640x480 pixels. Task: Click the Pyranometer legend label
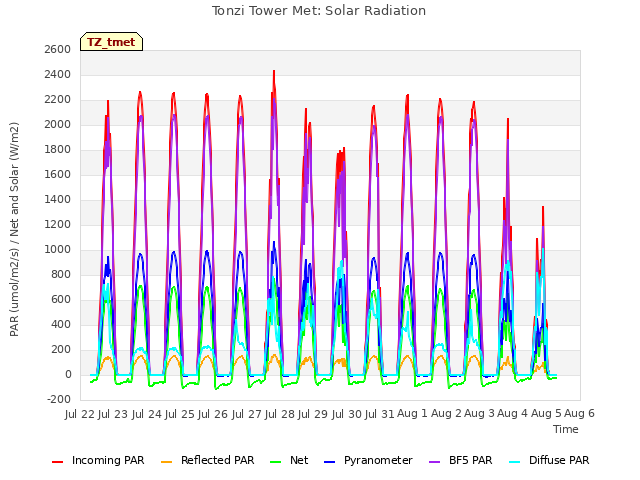(378, 460)
